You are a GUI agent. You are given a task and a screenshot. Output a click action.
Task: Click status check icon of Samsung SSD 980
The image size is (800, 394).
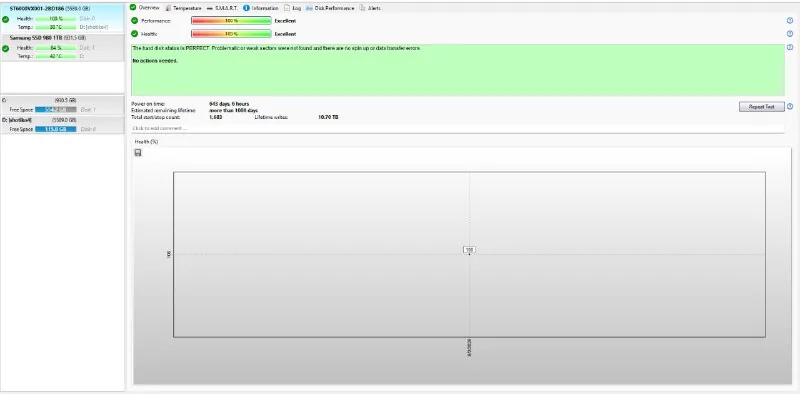[6, 48]
